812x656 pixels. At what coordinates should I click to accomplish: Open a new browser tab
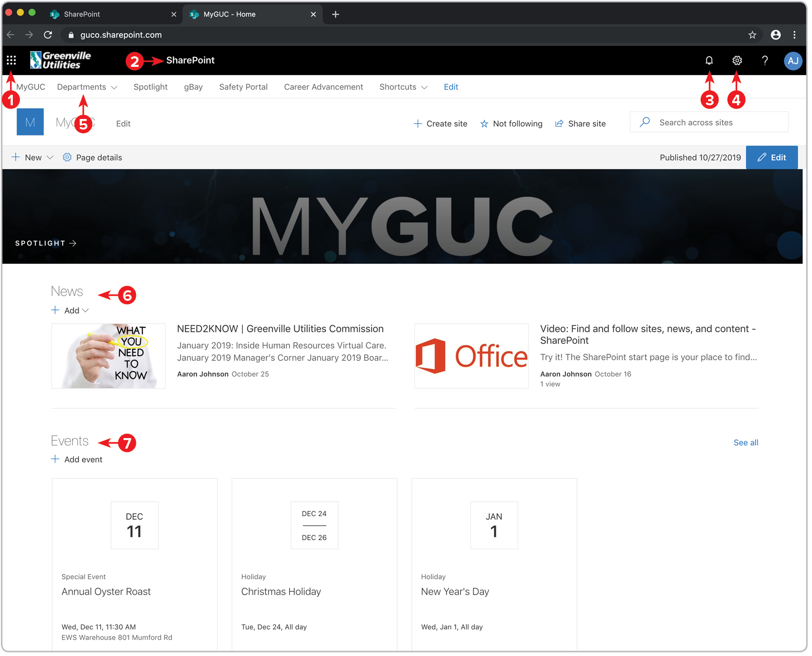335,14
